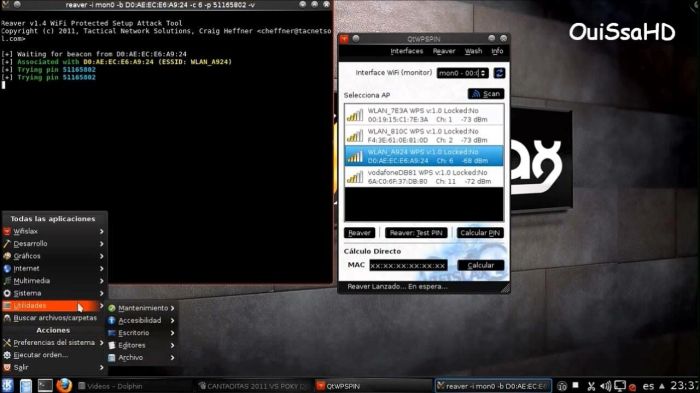Click the Editores submenu icon

112,345
